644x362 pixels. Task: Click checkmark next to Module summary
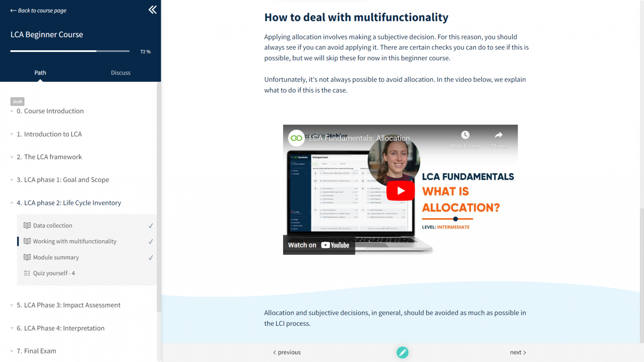(151, 257)
